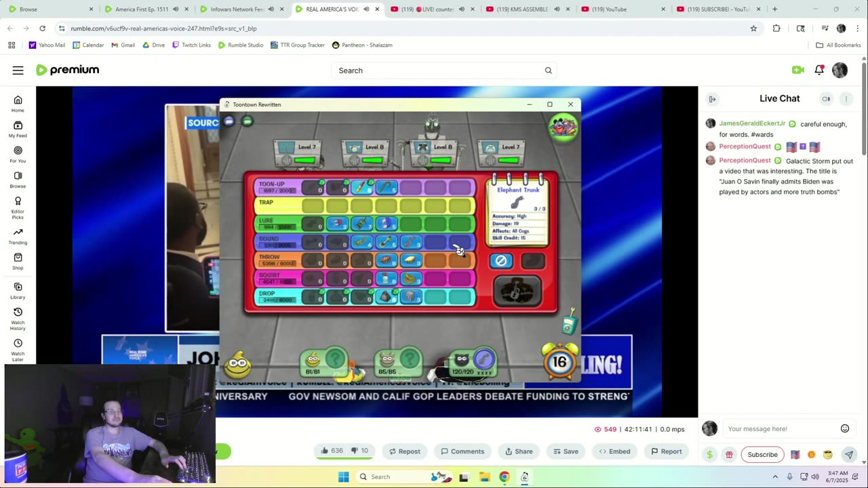The width and height of the screenshot is (868, 488).
Task: Open the blue chat bubble in Toontown
Action: tap(229, 121)
